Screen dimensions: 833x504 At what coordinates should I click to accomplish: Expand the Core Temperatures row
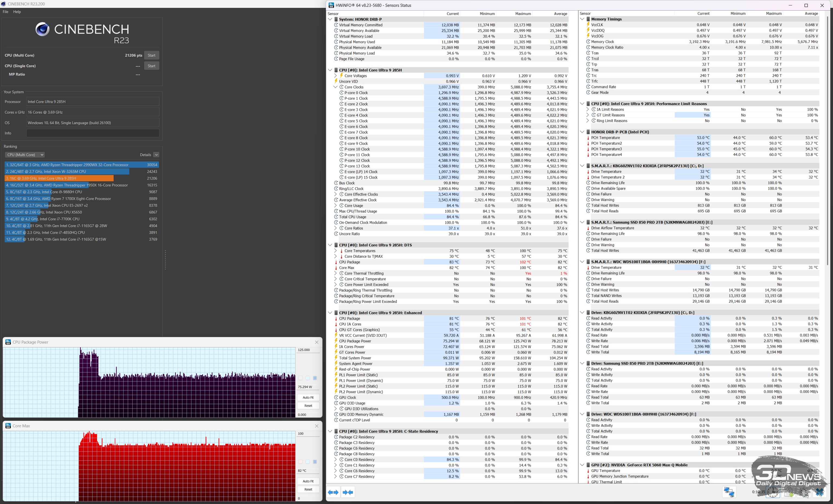(x=335, y=251)
